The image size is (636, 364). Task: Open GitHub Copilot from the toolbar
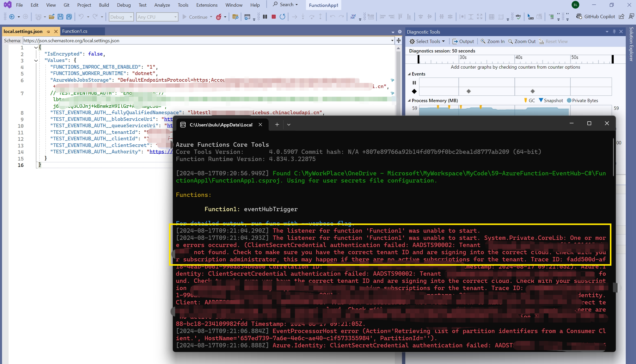596,17
